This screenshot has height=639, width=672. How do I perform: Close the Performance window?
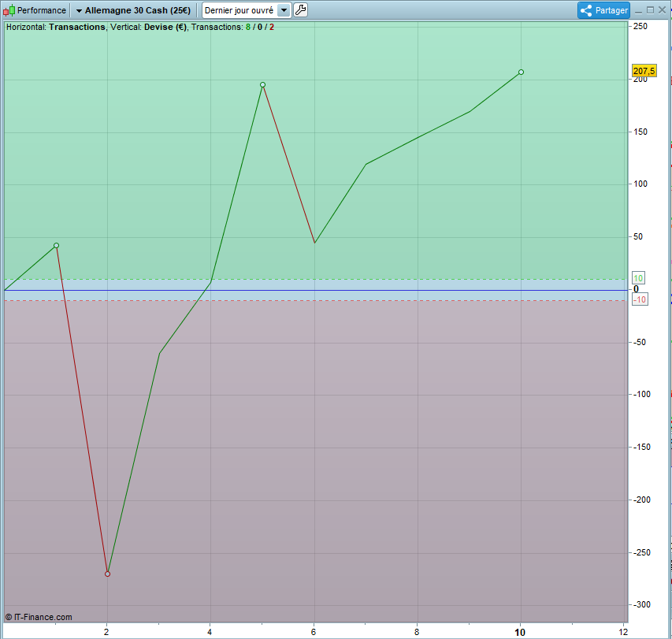click(x=662, y=10)
